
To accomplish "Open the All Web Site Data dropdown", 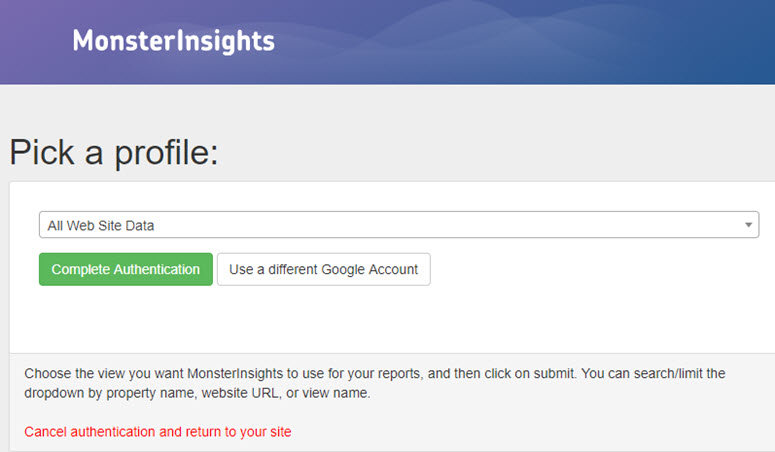I will pos(398,225).
